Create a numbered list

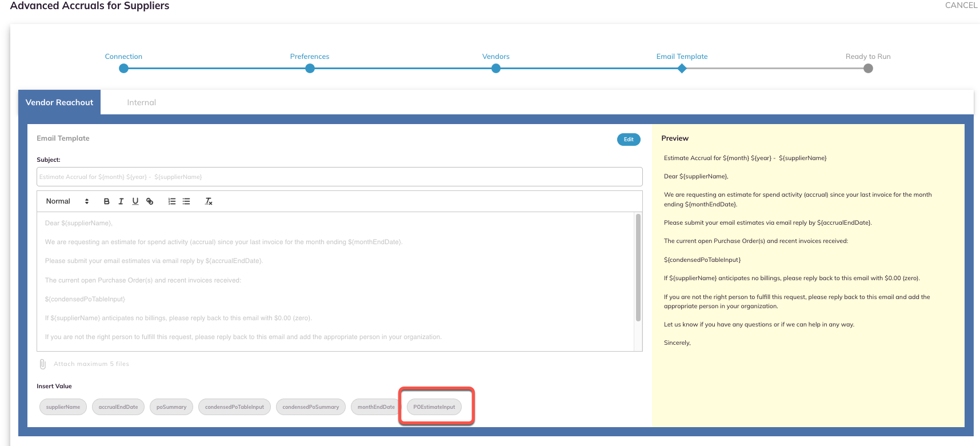(x=172, y=201)
